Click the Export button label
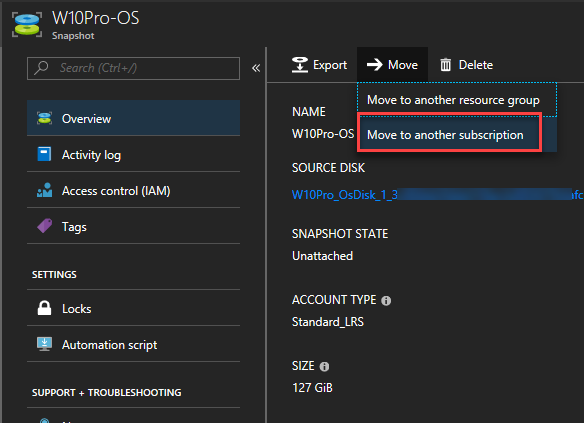Image resolution: width=584 pixels, height=423 pixels. tap(330, 65)
